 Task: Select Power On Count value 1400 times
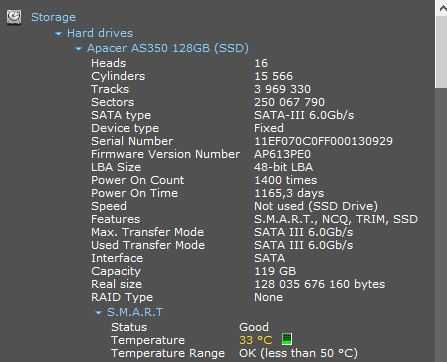tap(286, 180)
